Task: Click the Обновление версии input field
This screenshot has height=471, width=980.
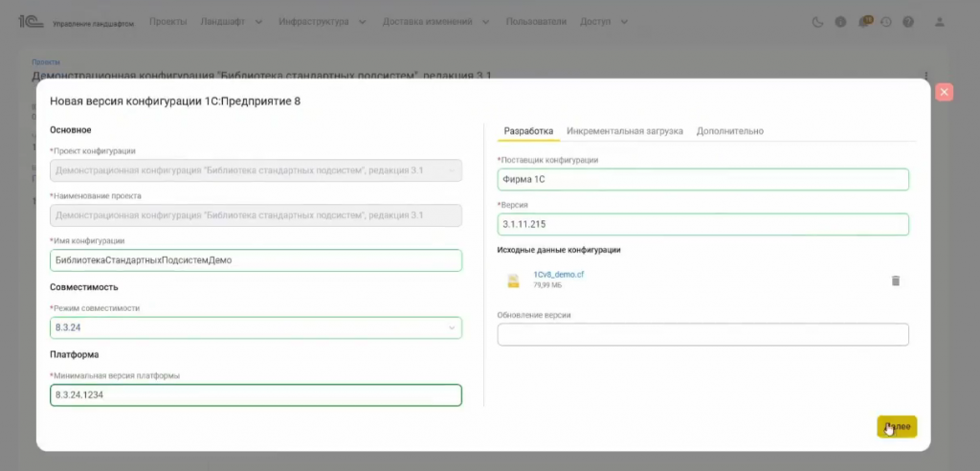Action: coord(702,334)
